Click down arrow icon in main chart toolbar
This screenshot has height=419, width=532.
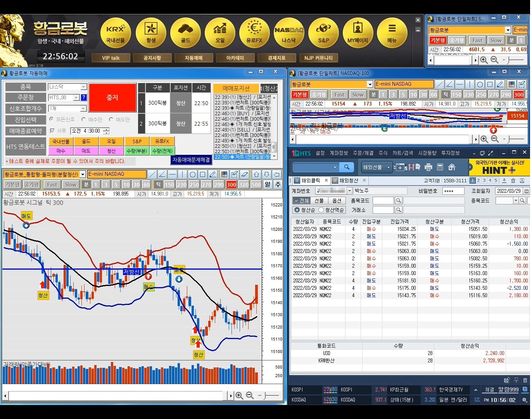(x=266, y=174)
